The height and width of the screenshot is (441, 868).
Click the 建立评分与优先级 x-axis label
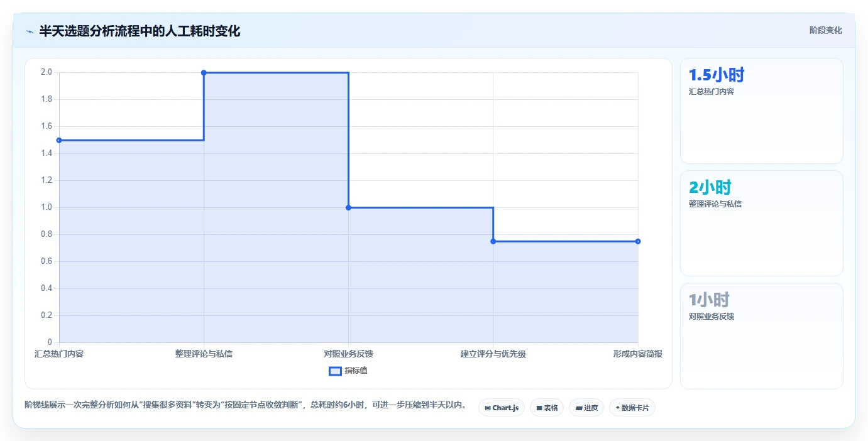493,354
